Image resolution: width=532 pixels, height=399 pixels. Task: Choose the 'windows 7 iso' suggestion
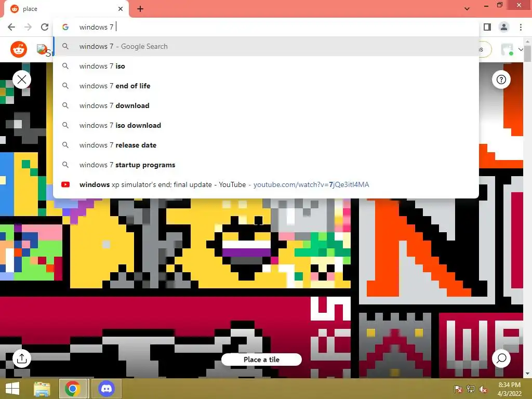pos(266,66)
